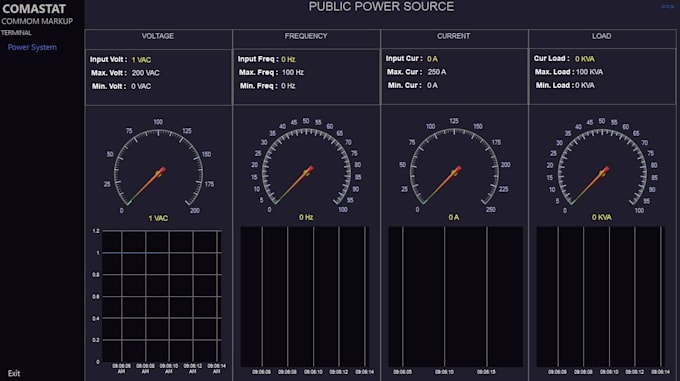Click the load gauge dial
This screenshot has height=381, width=680.
click(602, 166)
